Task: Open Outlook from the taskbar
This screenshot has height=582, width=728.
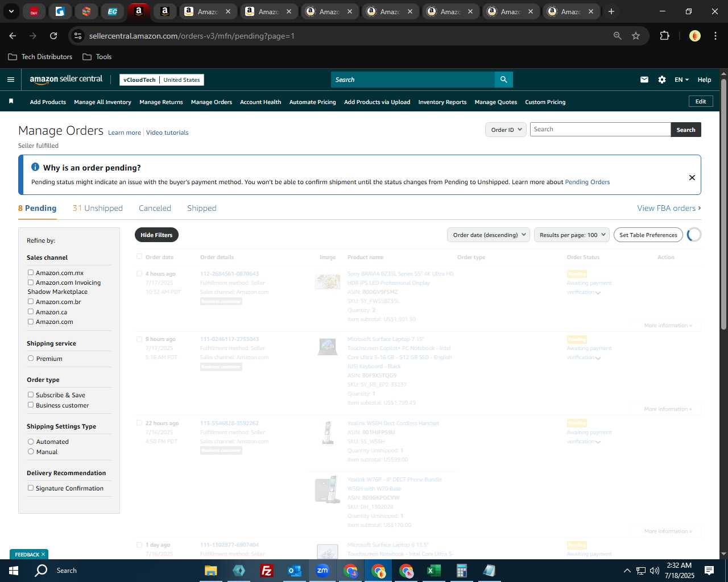Action: point(295,571)
